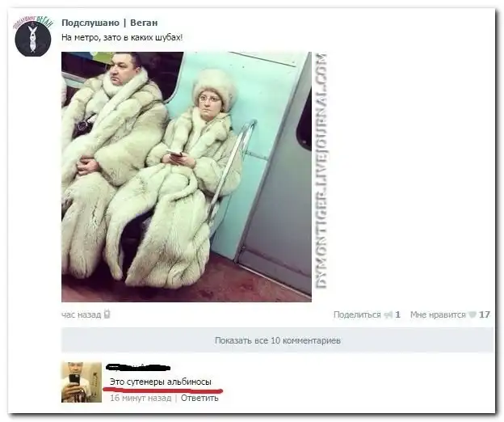504x422 pixels.
Task: Click the comment text Это сутенеры альбиносы
Action: 161,382
